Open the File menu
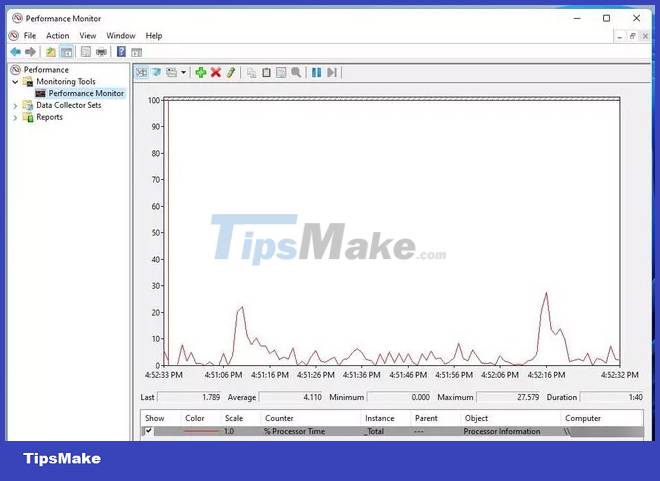 click(x=30, y=36)
